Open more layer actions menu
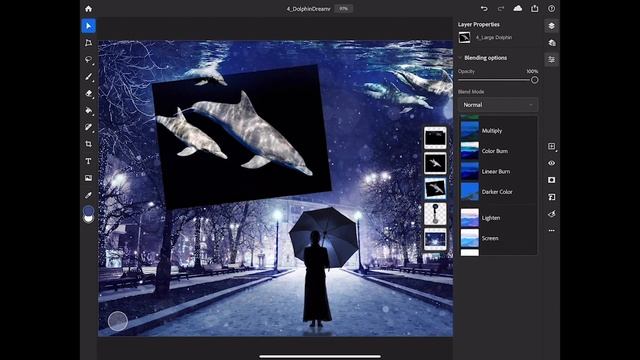 [x=551, y=231]
